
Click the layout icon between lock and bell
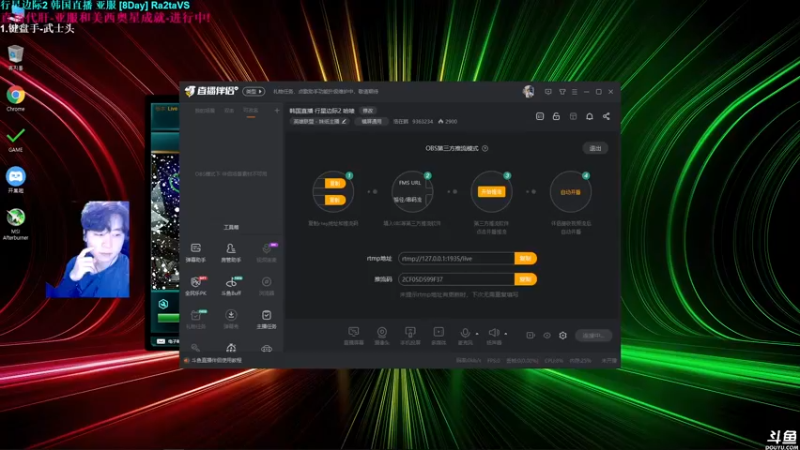[x=573, y=116]
